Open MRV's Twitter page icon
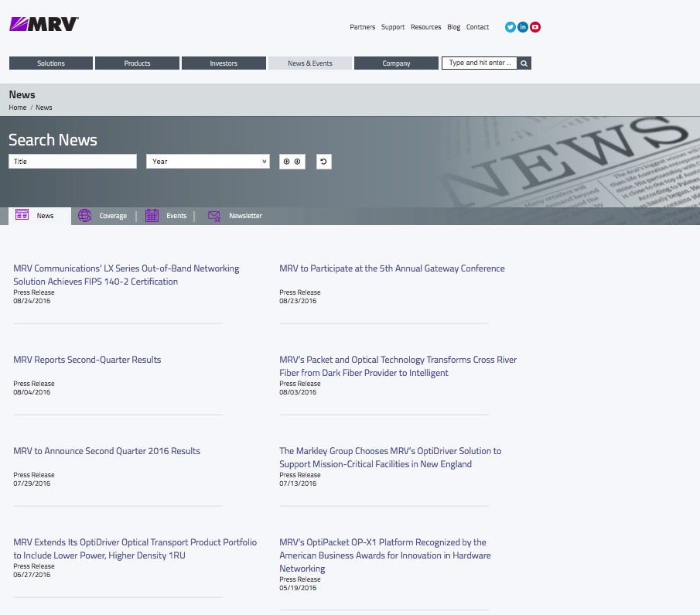Image resolution: width=700 pixels, height=615 pixels. click(x=510, y=27)
